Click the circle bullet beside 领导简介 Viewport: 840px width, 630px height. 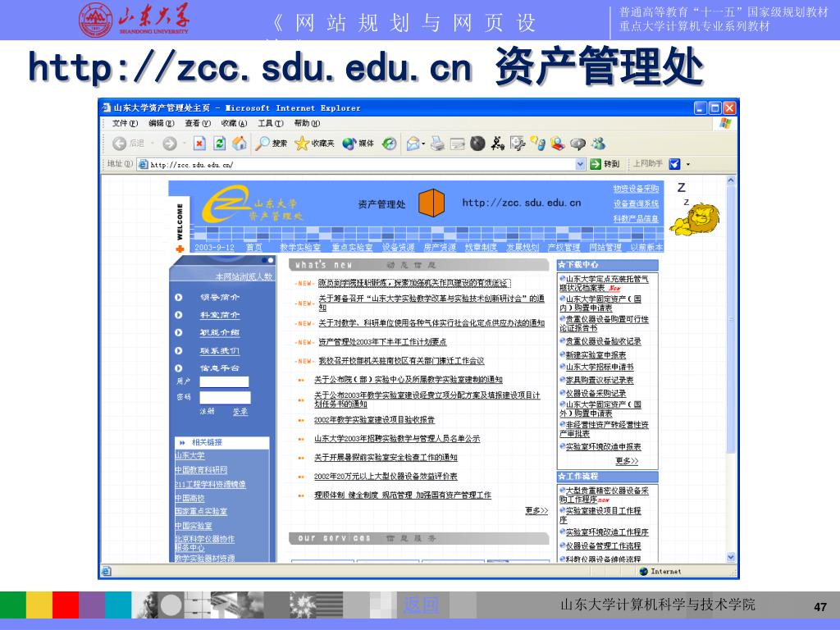178,297
